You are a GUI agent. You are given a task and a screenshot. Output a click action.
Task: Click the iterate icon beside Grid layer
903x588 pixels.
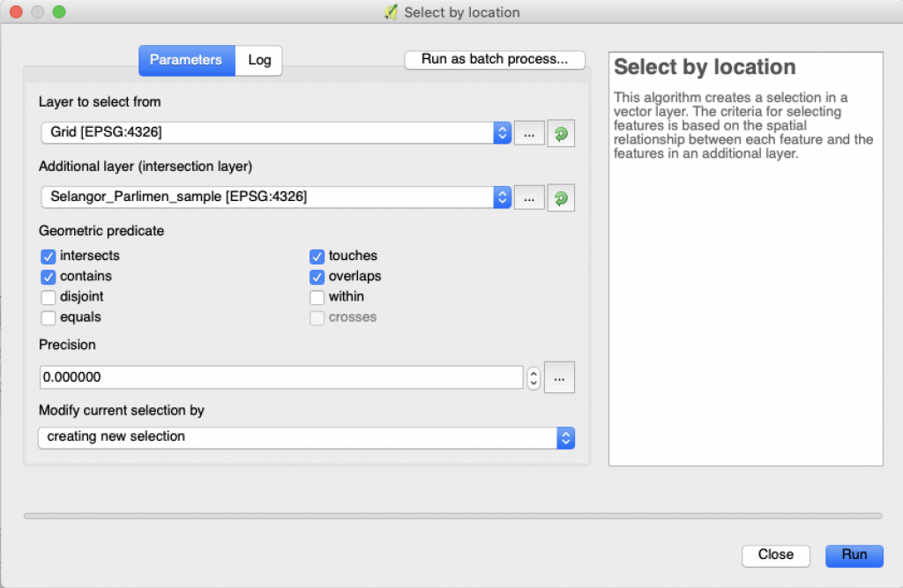[561, 133]
